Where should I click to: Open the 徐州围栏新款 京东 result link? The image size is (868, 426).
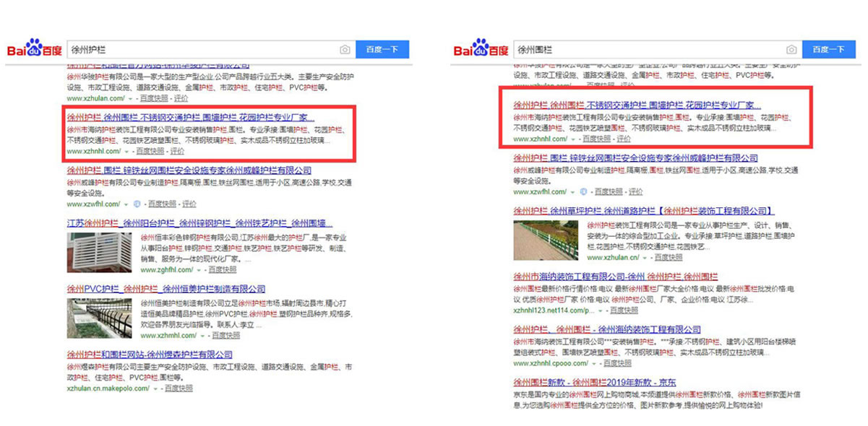click(593, 381)
